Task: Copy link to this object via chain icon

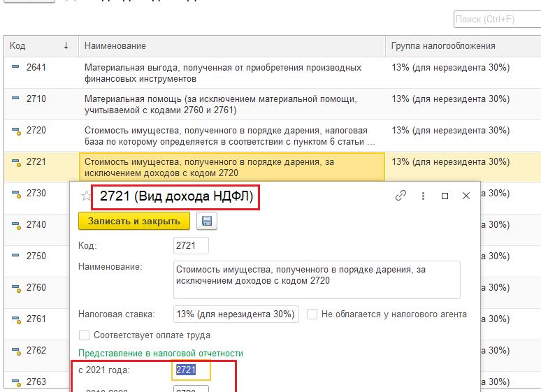Action: [401, 196]
